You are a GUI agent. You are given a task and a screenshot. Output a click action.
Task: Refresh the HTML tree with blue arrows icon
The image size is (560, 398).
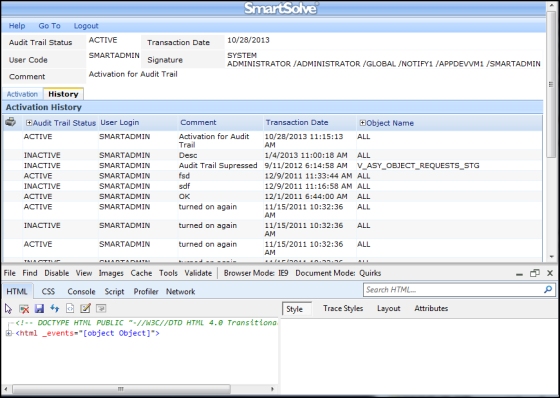tap(55, 308)
